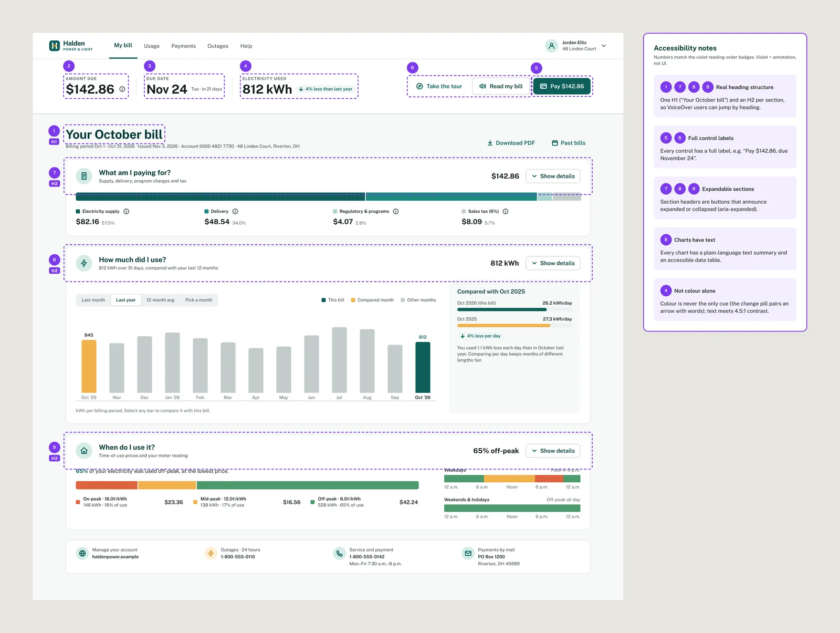Click the Oct '25 orange usage bar

pyautogui.click(x=89, y=366)
